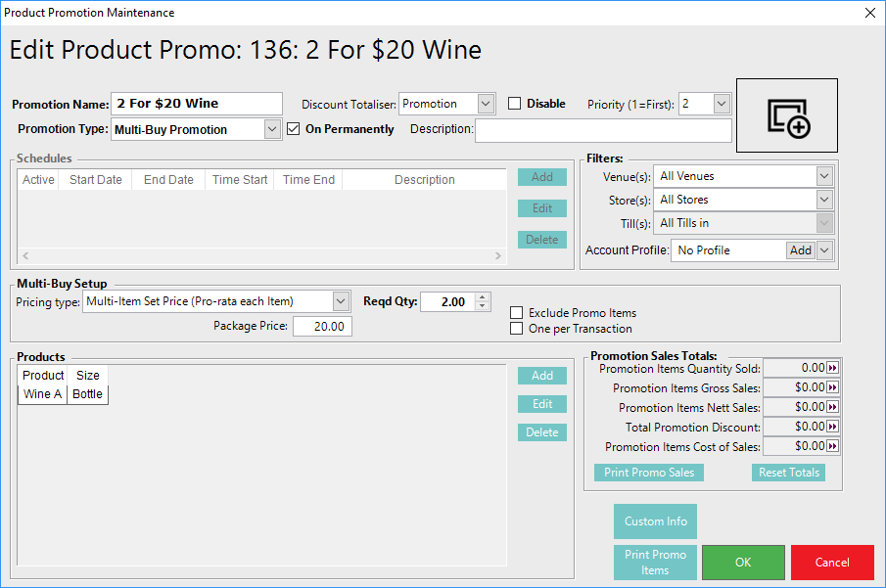Image resolution: width=886 pixels, height=588 pixels.
Task: Click the Start Date column header
Action: 96,180
